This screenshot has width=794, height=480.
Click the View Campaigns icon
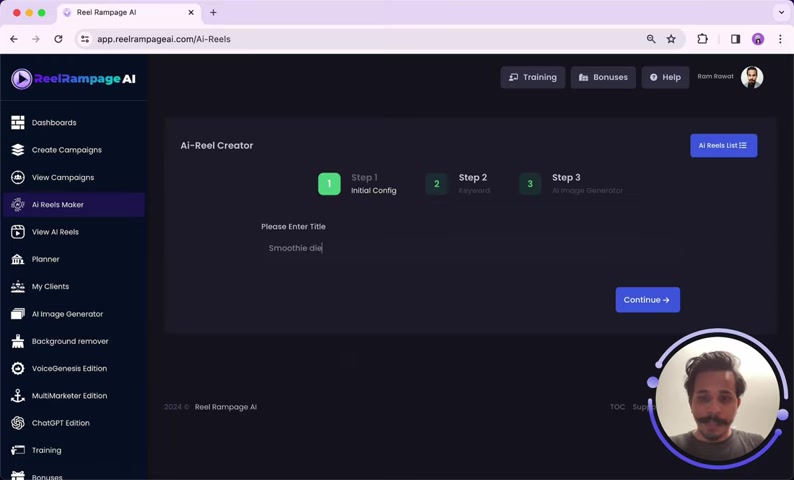coord(18,177)
